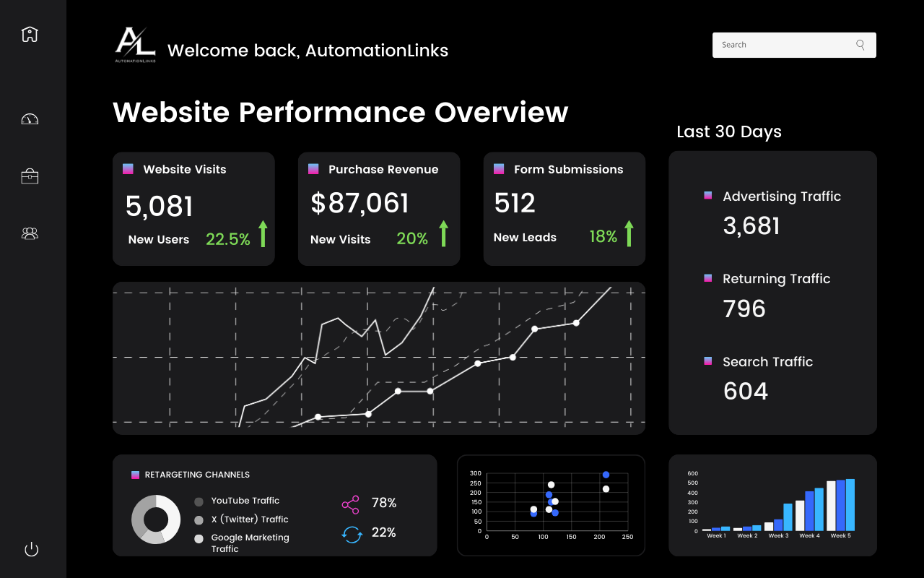Click the $87,061 revenue value

point(360,203)
